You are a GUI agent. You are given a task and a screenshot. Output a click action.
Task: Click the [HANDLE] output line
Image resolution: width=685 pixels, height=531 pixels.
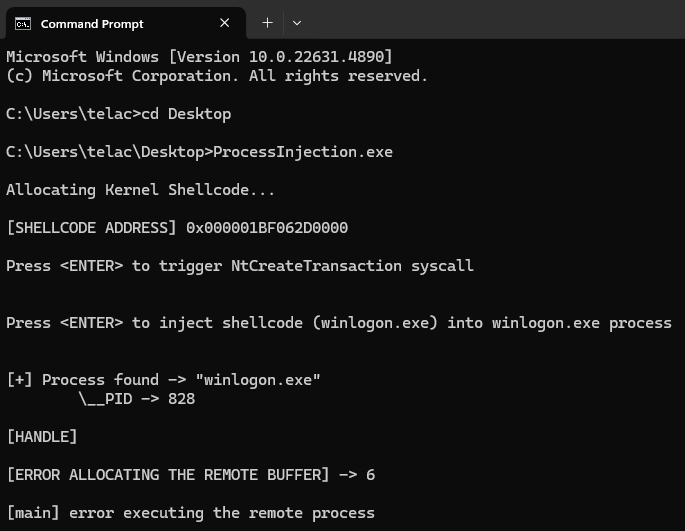tap(42, 437)
